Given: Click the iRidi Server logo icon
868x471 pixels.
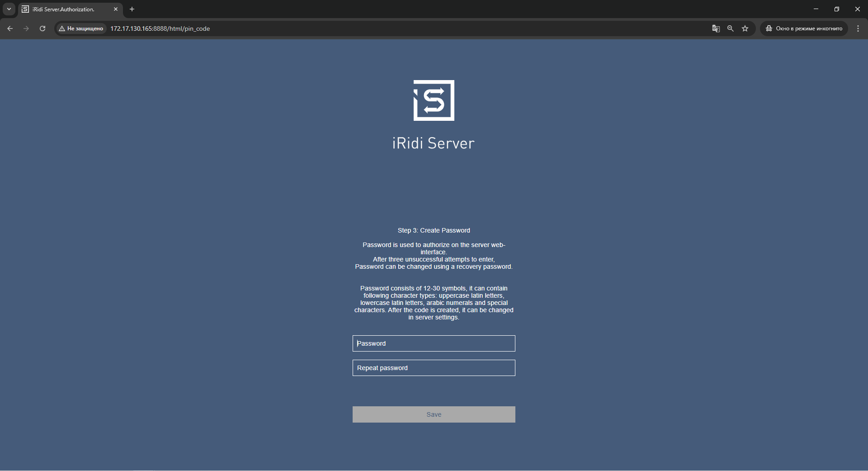Looking at the screenshot, I should click(434, 100).
